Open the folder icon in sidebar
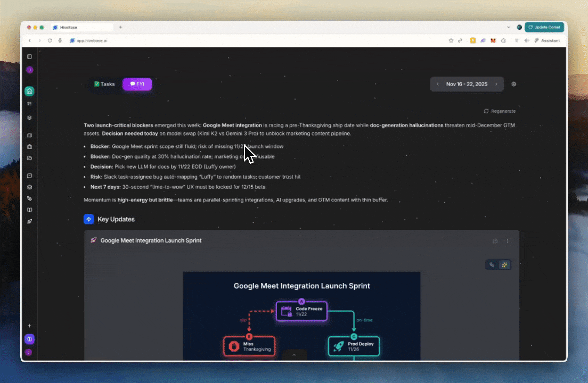 click(29, 158)
